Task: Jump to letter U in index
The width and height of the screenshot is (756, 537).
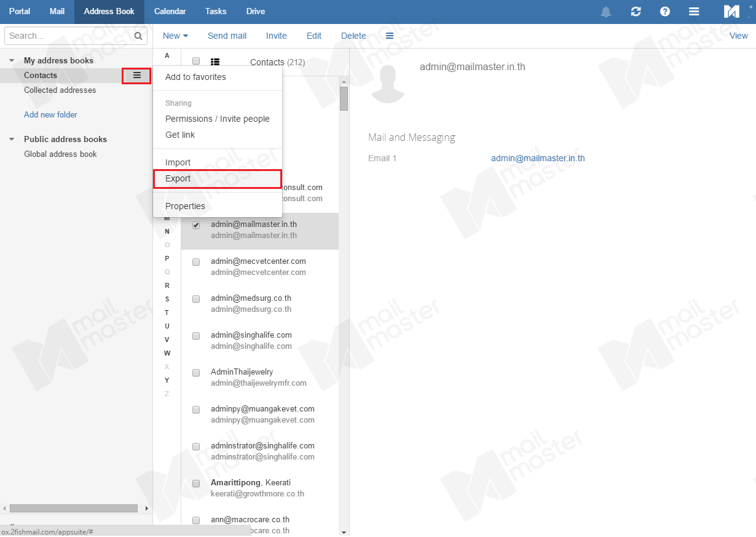Action: tap(167, 326)
